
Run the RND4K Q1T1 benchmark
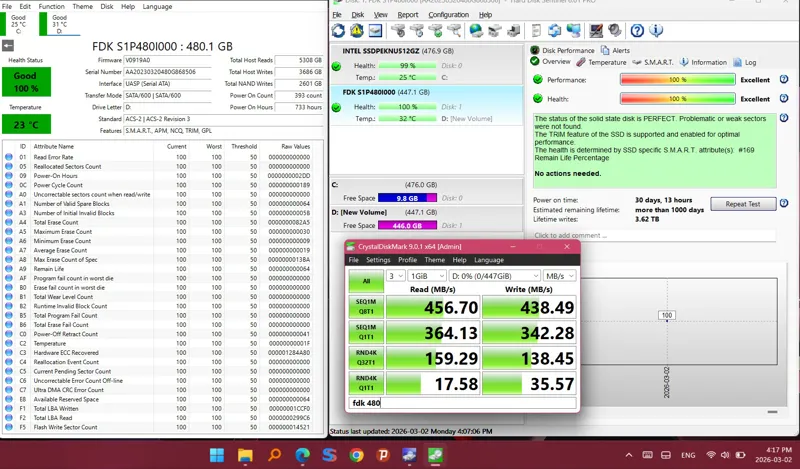pyautogui.click(x=366, y=383)
